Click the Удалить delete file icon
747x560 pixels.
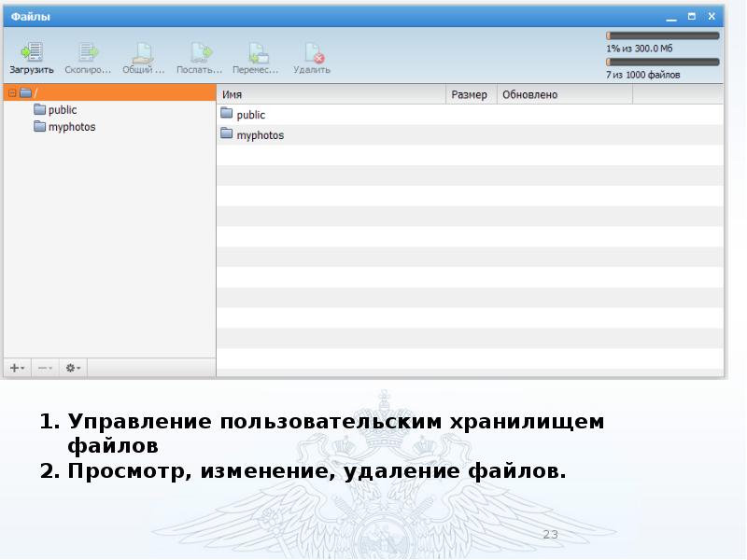pyautogui.click(x=312, y=52)
